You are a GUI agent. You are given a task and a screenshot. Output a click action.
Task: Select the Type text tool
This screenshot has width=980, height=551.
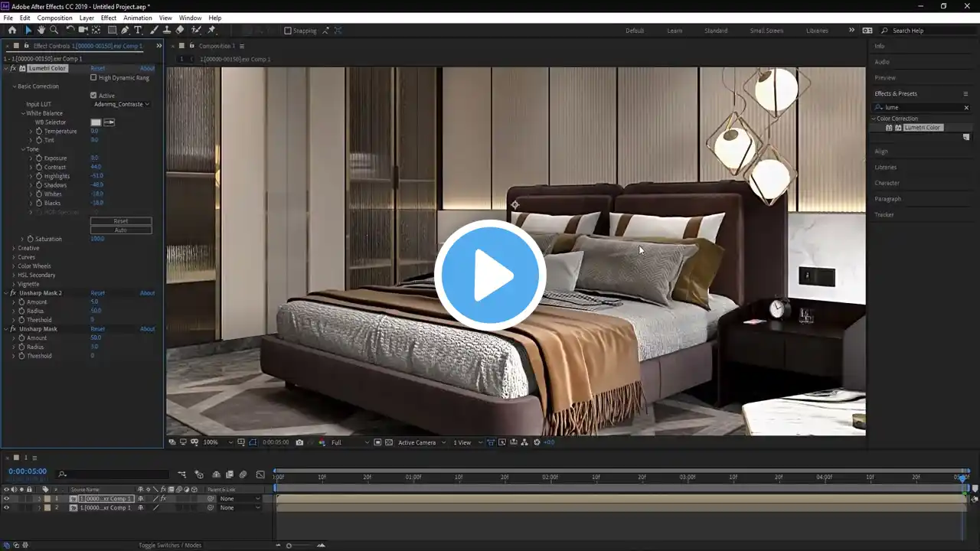point(138,31)
